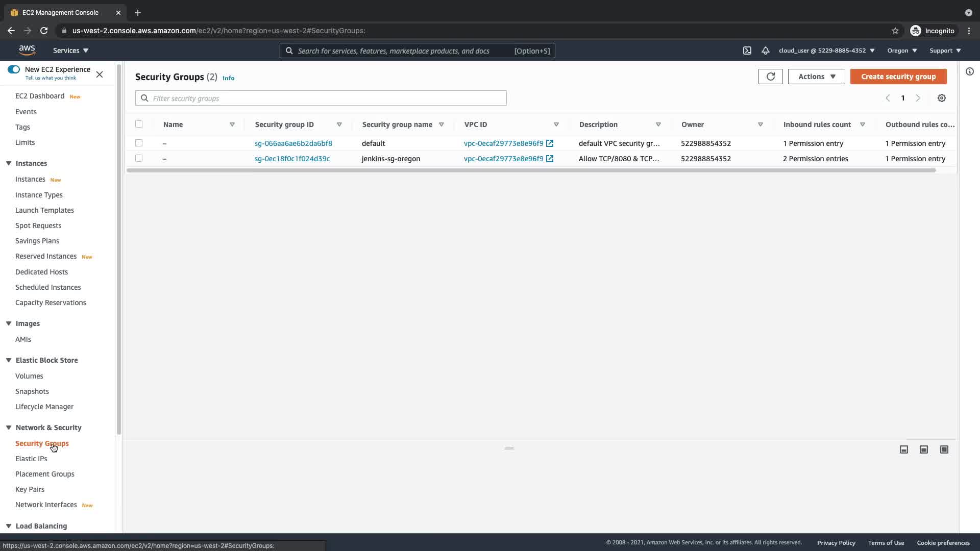Open Key Pairs in sidebar
Viewport: 980px width, 551px height.
click(30, 489)
